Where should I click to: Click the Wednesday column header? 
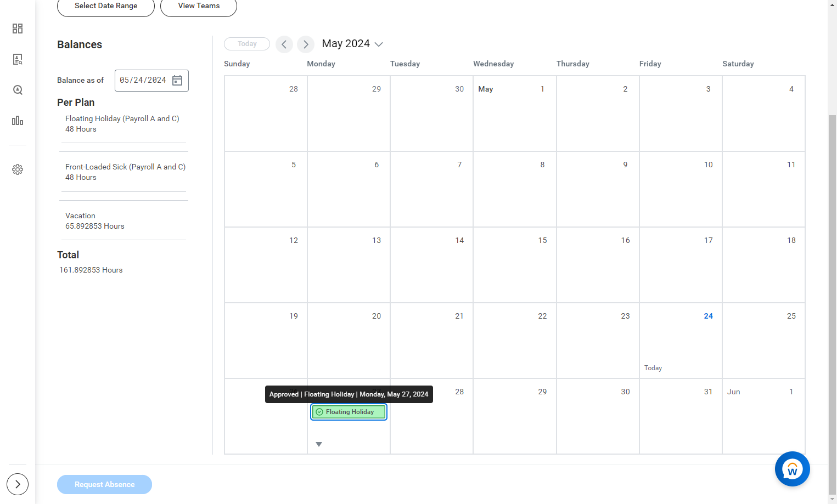pos(493,64)
